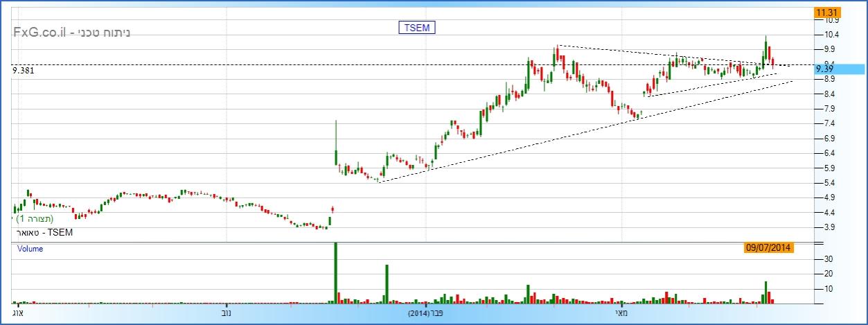Click the orange 09/07/2014 date tag
Viewport: 868px width, 325px height.
[768, 247]
